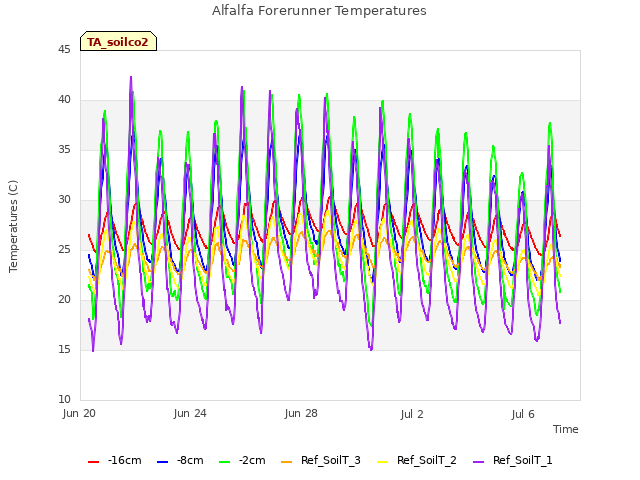Toggle the Ref_SoilT_2 legend entry
The image size is (640, 480).
point(417,460)
